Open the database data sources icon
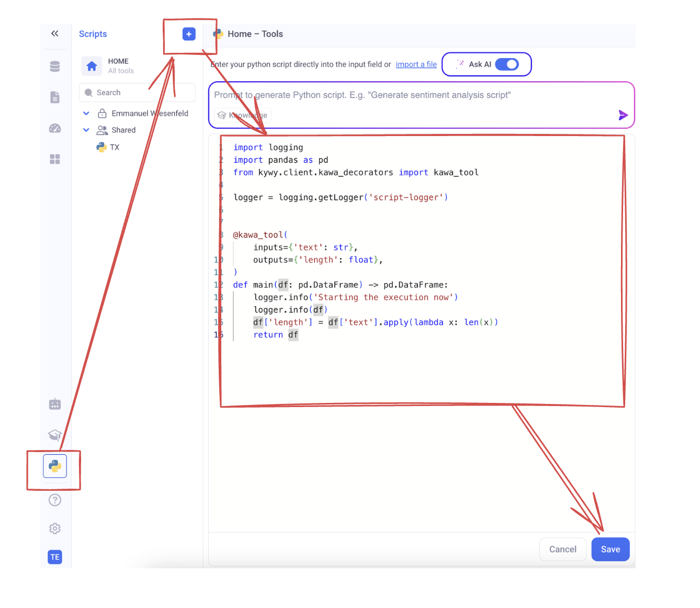 pyautogui.click(x=55, y=66)
